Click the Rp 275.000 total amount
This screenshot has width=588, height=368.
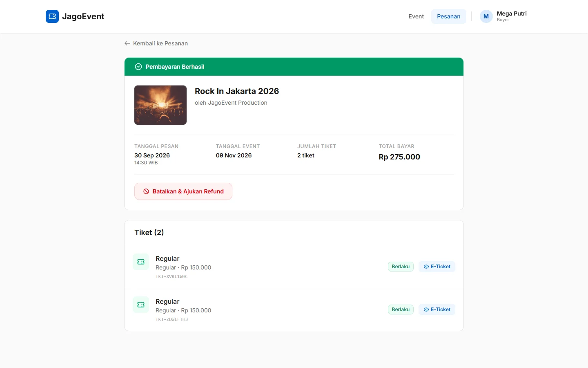coord(399,157)
